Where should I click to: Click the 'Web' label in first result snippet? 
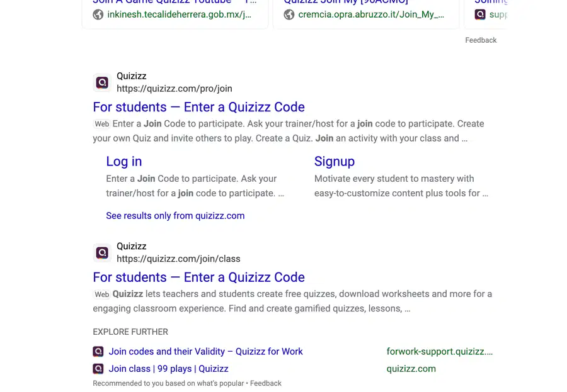coord(101,124)
